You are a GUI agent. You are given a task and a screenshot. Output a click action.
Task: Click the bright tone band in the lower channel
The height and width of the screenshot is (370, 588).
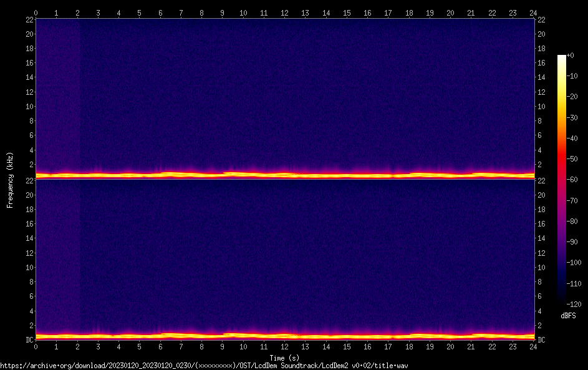click(x=284, y=336)
